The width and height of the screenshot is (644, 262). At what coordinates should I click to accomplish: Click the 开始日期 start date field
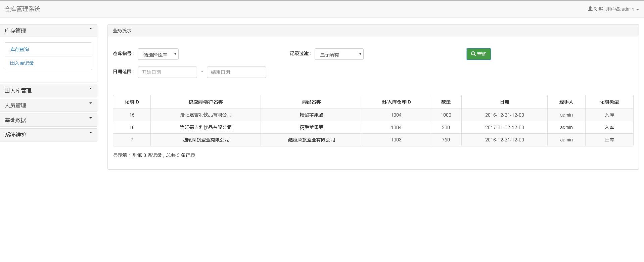point(167,72)
